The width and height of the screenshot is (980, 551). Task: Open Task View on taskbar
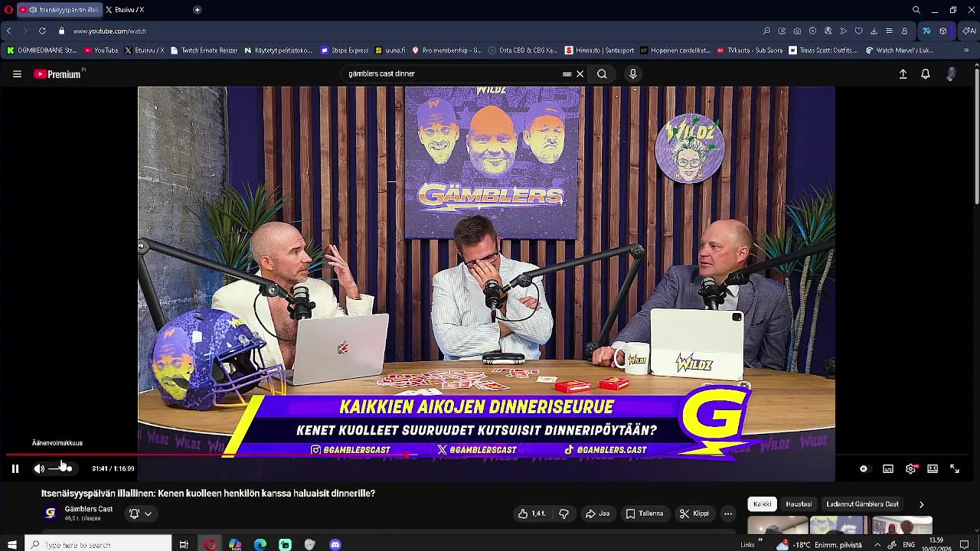[x=184, y=545]
